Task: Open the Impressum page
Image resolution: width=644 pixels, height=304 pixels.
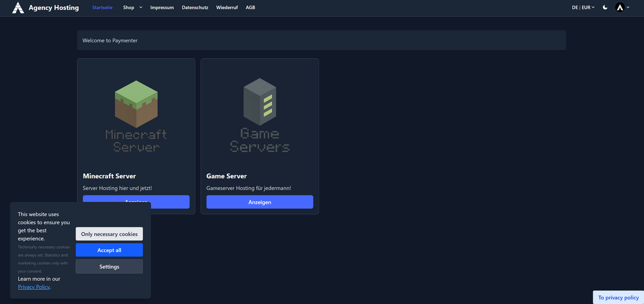Action: (x=162, y=8)
